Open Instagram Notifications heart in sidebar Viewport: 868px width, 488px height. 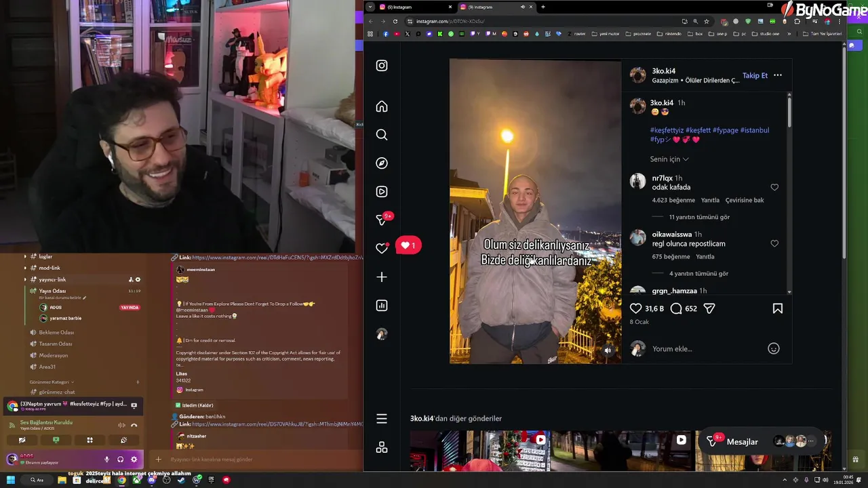click(382, 249)
